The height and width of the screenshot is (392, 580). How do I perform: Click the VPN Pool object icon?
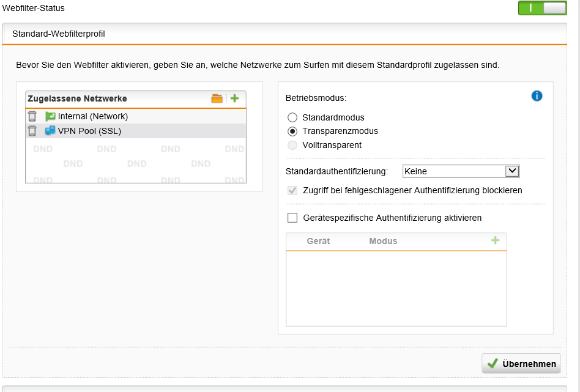point(50,131)
